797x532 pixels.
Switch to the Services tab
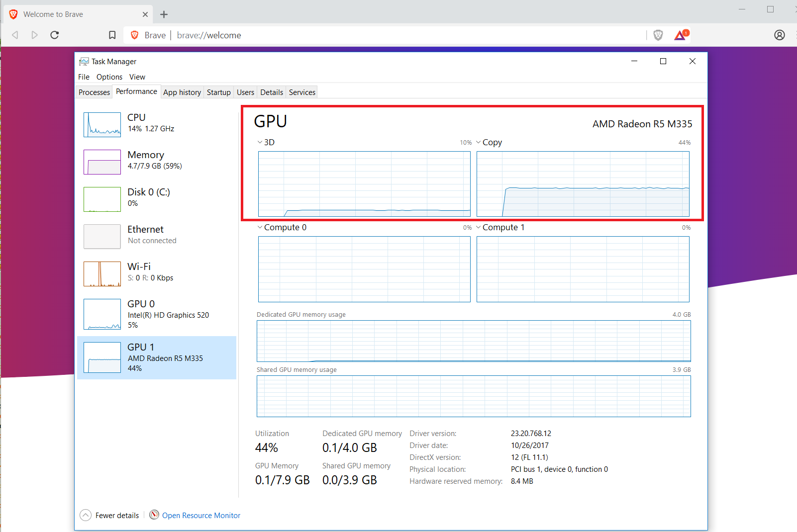[302, 92]
